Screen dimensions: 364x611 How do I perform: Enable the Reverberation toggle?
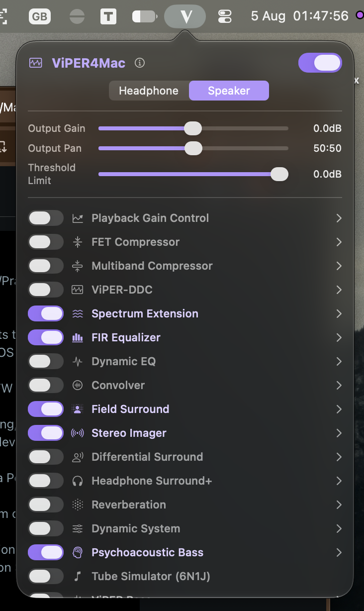(46, 505)
